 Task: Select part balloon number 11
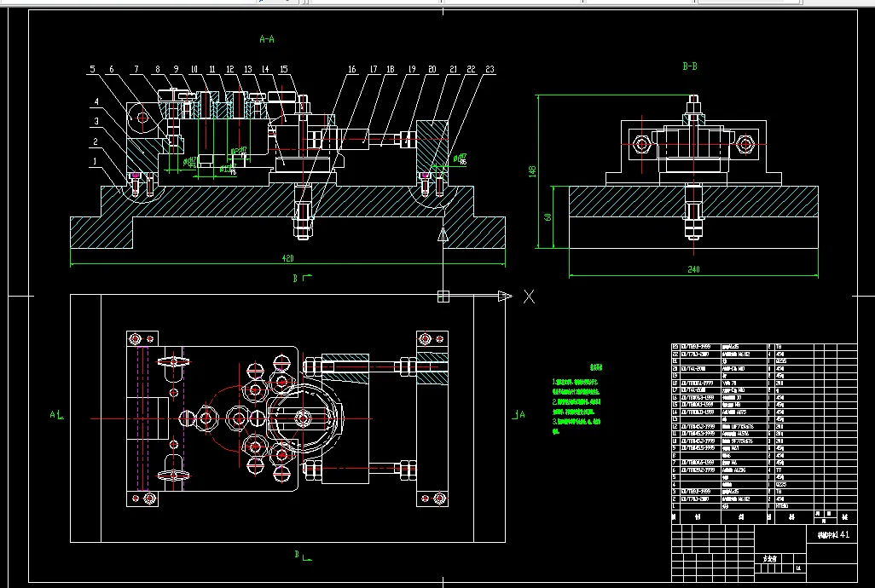pos(212,69)
